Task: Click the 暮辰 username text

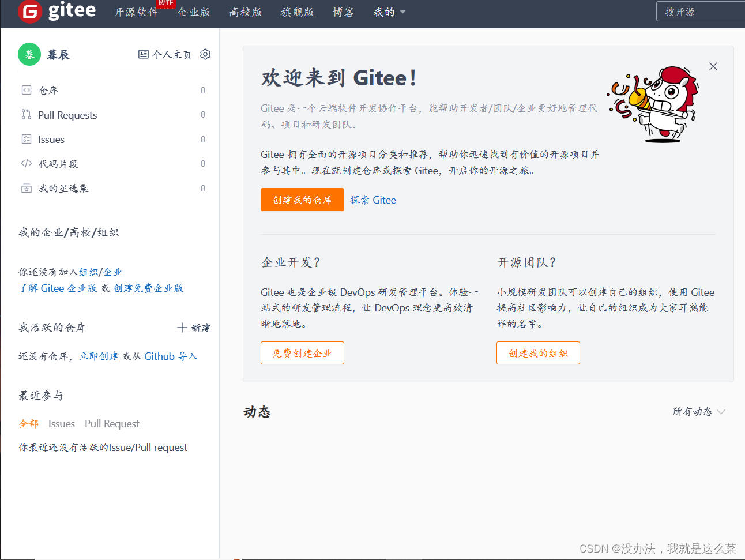Action: click(58, 55)
